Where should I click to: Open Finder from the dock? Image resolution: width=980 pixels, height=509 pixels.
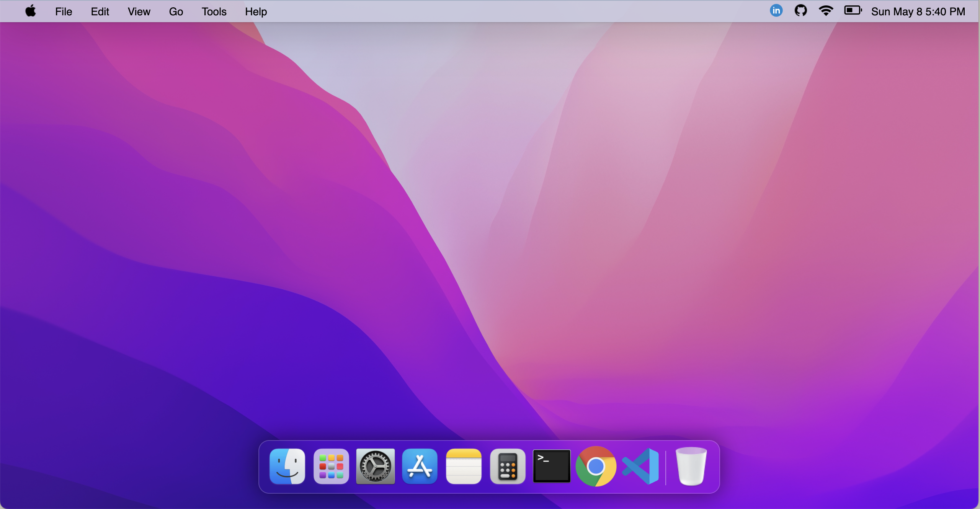[287, 467]
